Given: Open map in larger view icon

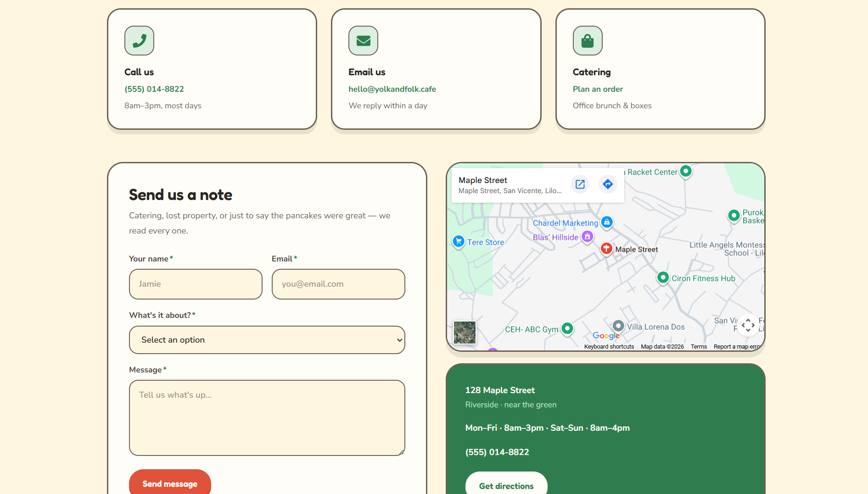Looking at the screenshot, I should point(580,184).
